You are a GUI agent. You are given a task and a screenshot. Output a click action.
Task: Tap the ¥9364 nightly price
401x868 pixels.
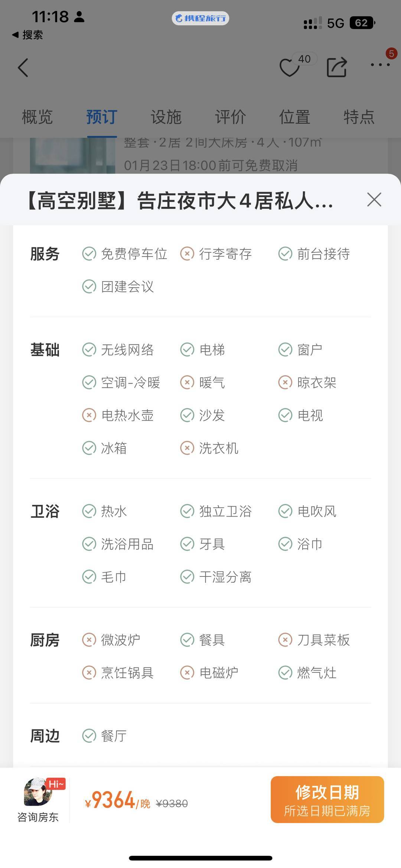point(113,800)
